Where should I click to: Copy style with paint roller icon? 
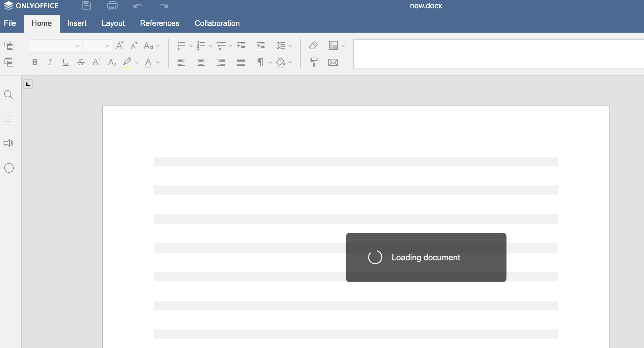click(x=313, y=62)
